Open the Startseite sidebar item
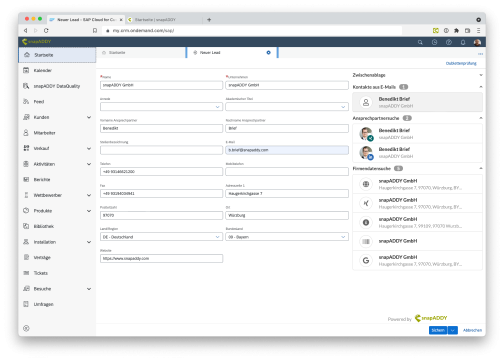 tap(57, 55)
